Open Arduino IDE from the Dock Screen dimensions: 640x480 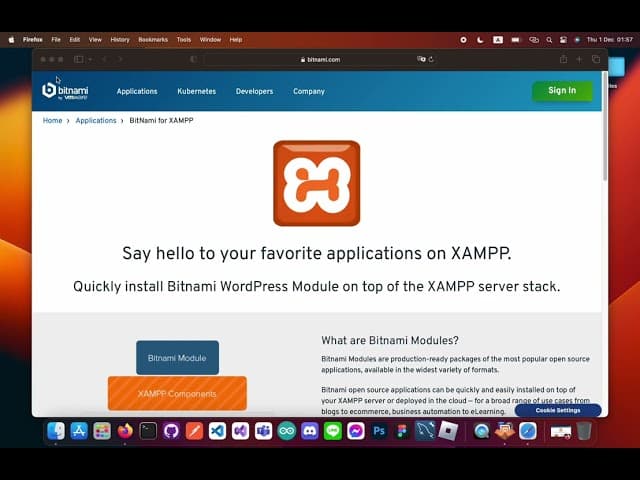point(287,431)
